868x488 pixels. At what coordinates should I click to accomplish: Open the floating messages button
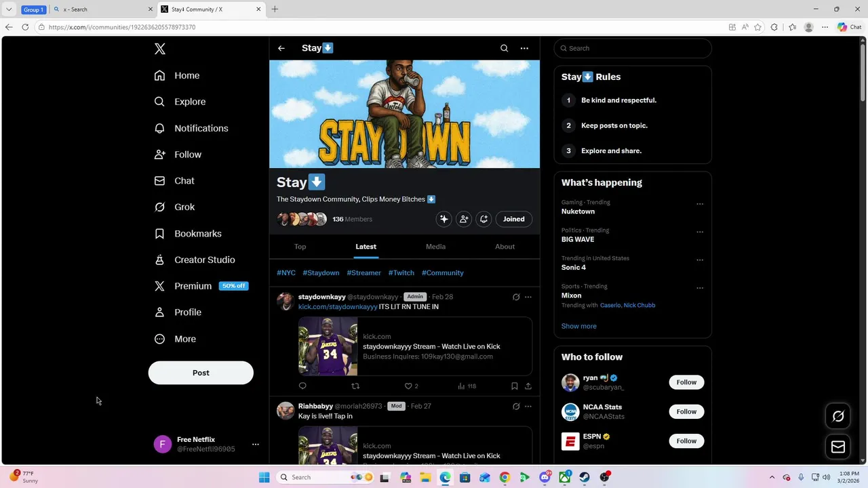coord(838,447)
